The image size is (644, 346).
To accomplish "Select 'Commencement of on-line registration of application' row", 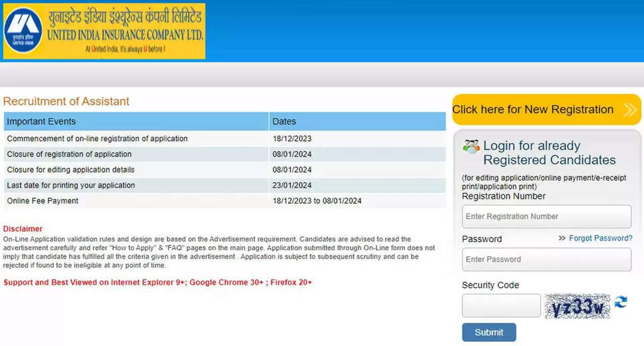I will click(225, 139).
